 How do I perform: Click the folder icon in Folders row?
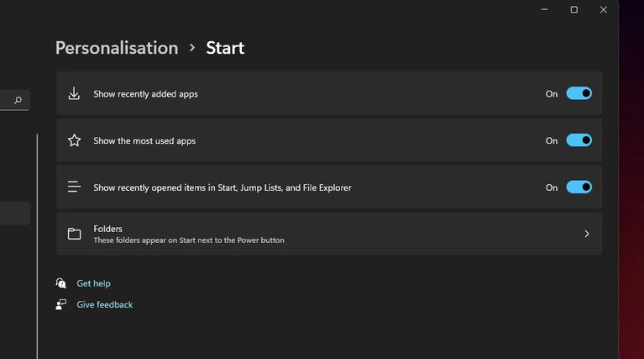click(x=74, y=234)
